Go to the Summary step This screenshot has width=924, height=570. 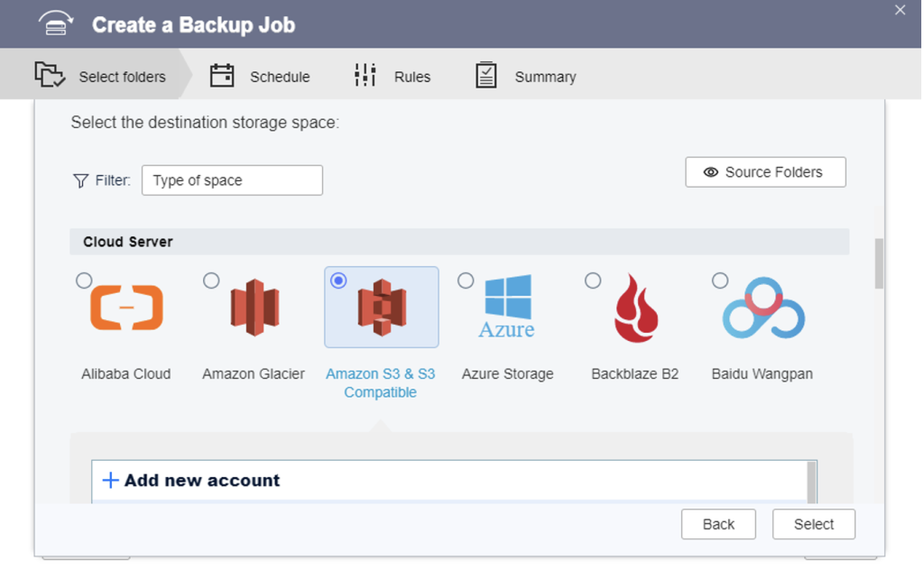click(526, 76)
